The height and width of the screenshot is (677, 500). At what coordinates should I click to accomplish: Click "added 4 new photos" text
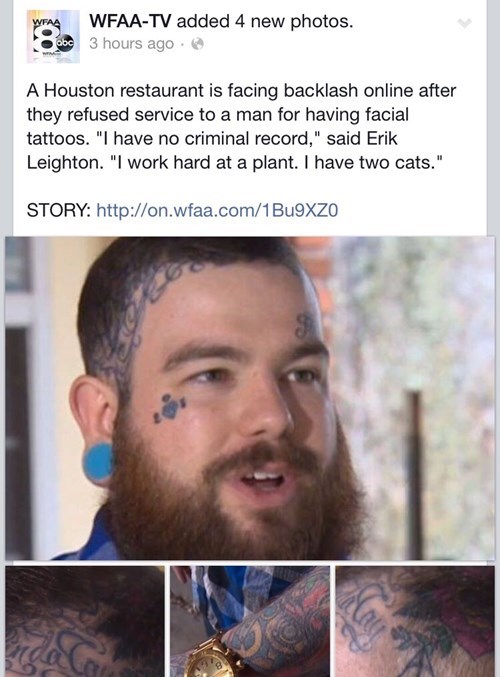(265, 21)
